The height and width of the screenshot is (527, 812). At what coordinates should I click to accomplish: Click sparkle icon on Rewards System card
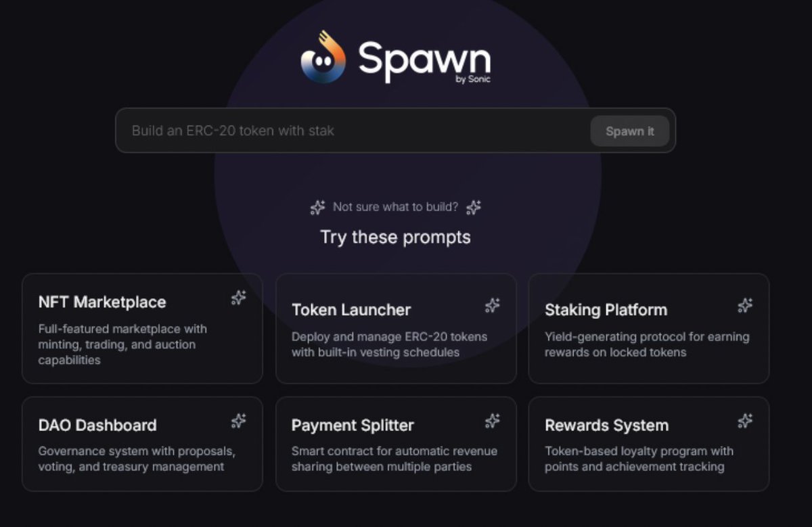745,421
